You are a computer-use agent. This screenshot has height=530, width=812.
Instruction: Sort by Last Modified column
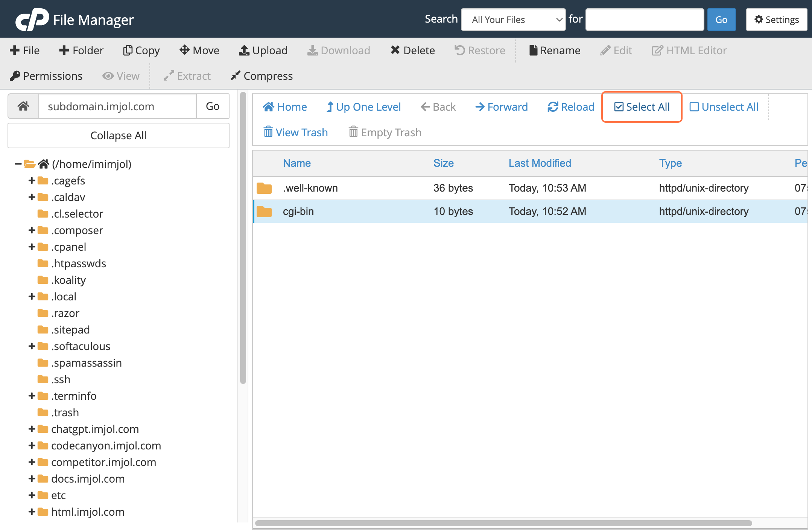(540, 163)
